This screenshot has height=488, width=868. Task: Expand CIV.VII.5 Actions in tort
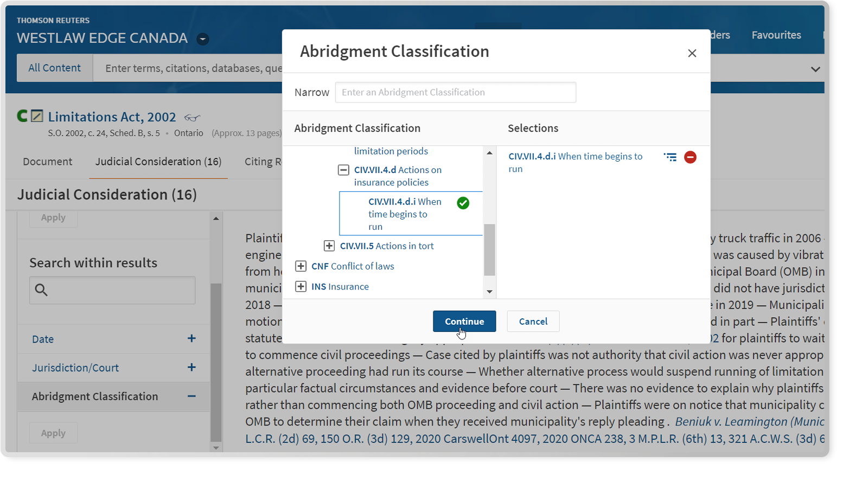[329, 246]
